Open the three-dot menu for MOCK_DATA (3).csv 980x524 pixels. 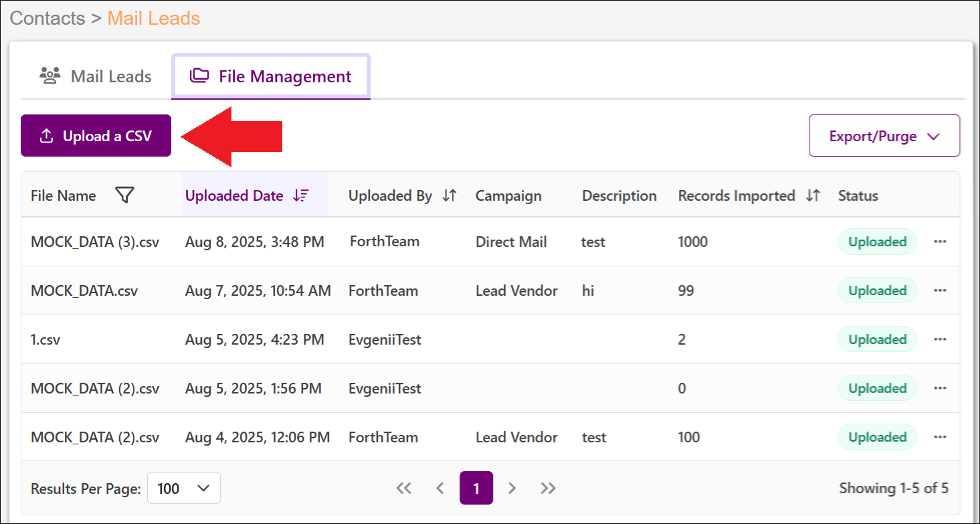pos(940,242)
